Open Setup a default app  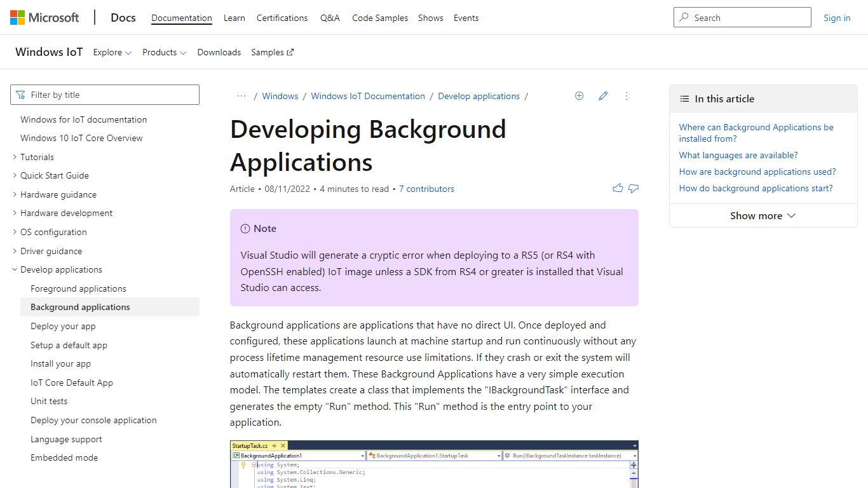pos(69,345)
